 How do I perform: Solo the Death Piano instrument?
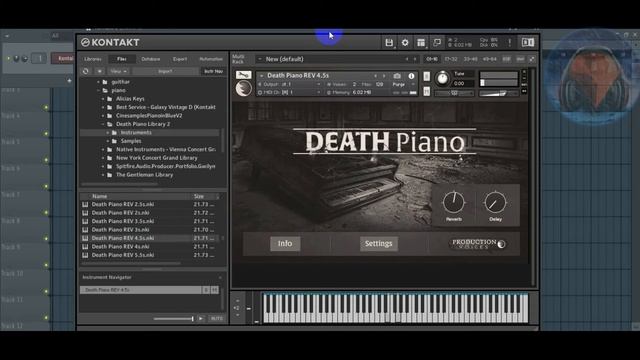pyautogui.click(x=427, y=76)
